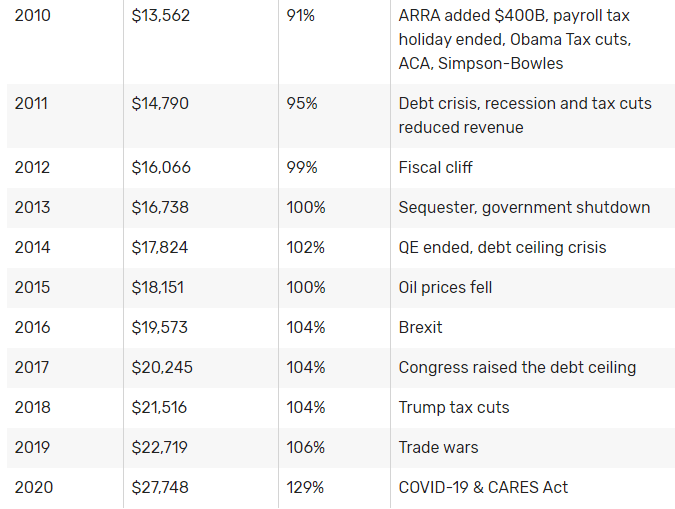Screen dimensions: 675x509
Task: Select the 95% percentage cell
Action: tap(302, 104)
